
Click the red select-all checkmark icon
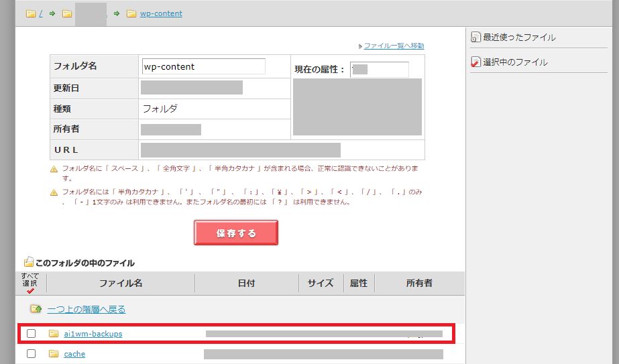[x=30, y=291]
